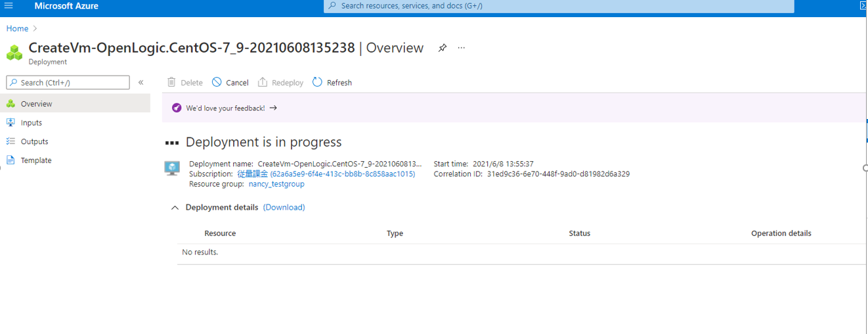
Task: Click Redeploy toolbar button
Action: [280, 82]
